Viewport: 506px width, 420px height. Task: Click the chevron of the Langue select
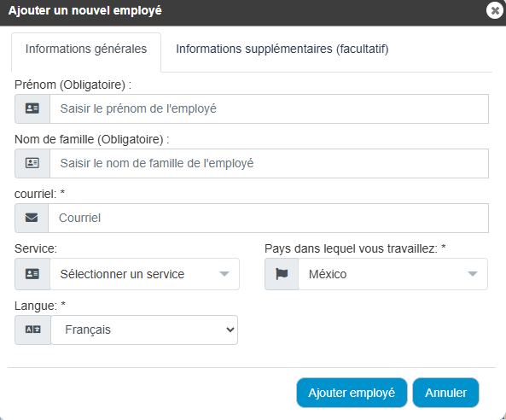click(x=230, y=330)
